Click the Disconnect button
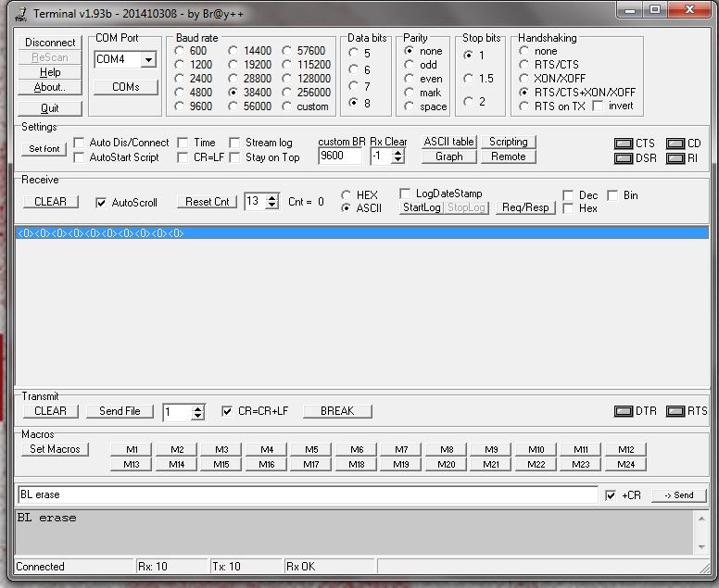The height and width of the screenshot is (588, 719). click(x=50, y=43)
